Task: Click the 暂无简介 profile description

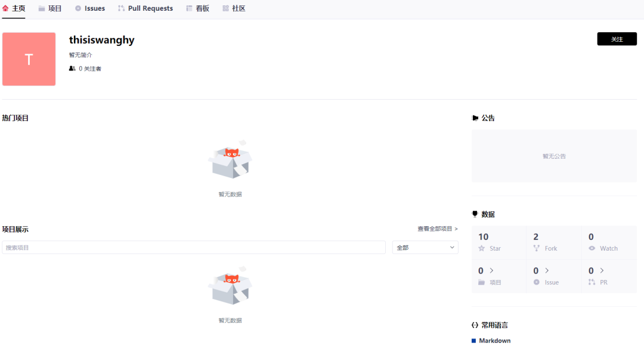Action: tap(80, 55)
